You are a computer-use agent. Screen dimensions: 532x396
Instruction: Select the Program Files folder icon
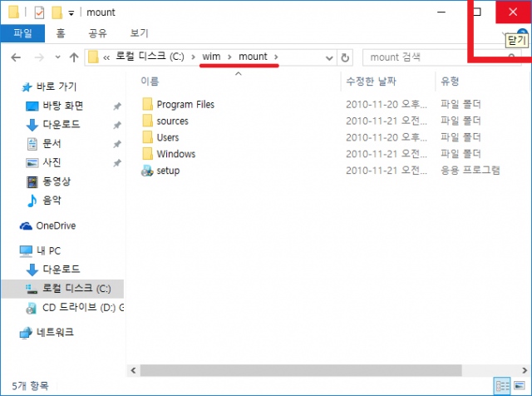tap(147, 104)
